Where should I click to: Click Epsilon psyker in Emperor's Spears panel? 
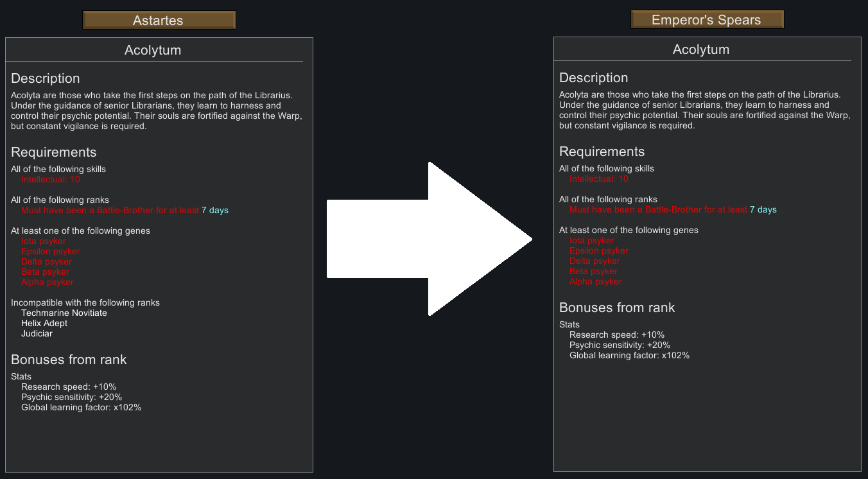599,251
